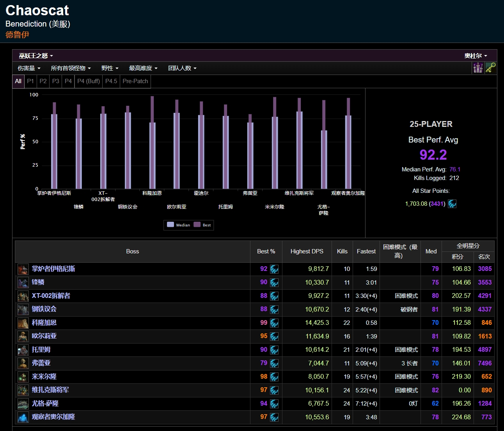This screenshot has height=431, width=504.
Task: Sort table by Best % column
Action: point(266,251)
